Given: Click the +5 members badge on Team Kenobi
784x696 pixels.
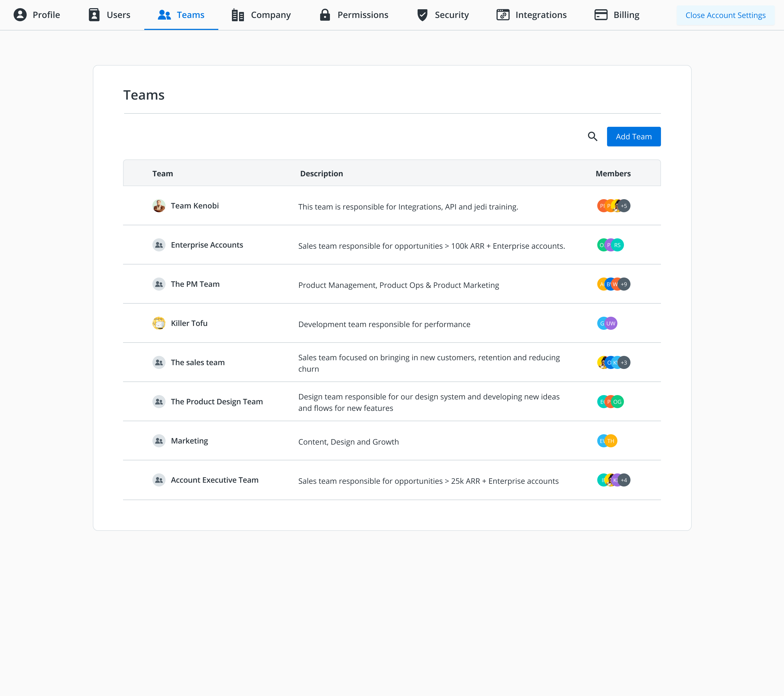Looking at the screenshot, I should [x=624, y=206].
